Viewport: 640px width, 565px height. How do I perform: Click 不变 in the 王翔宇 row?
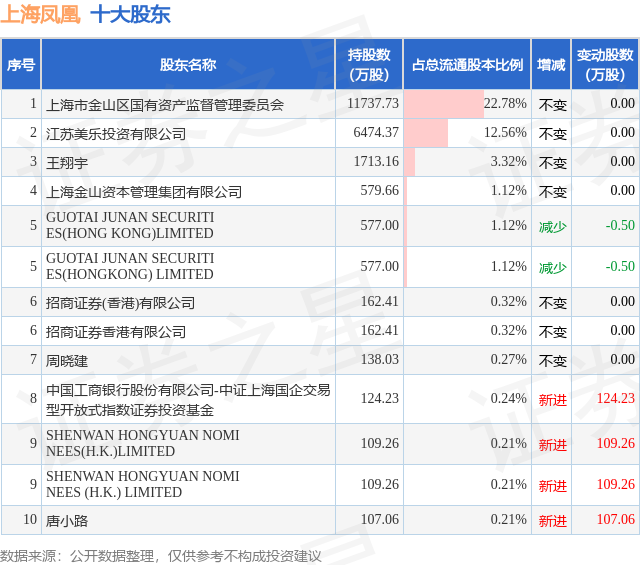pos(553,163)
